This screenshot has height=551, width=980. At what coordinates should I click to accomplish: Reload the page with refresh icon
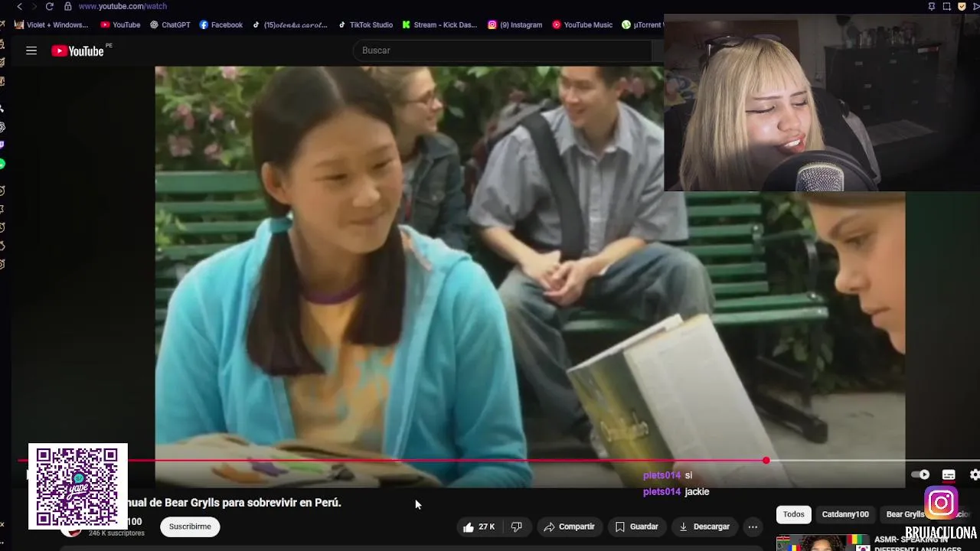click(x=50, y=6)
